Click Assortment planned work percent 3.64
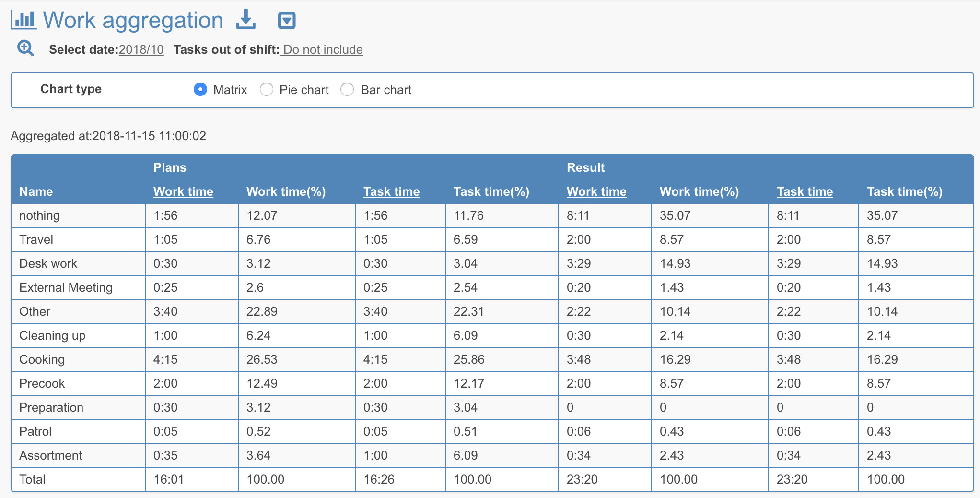Screen dimensions: 980x498 pos(258,455)
